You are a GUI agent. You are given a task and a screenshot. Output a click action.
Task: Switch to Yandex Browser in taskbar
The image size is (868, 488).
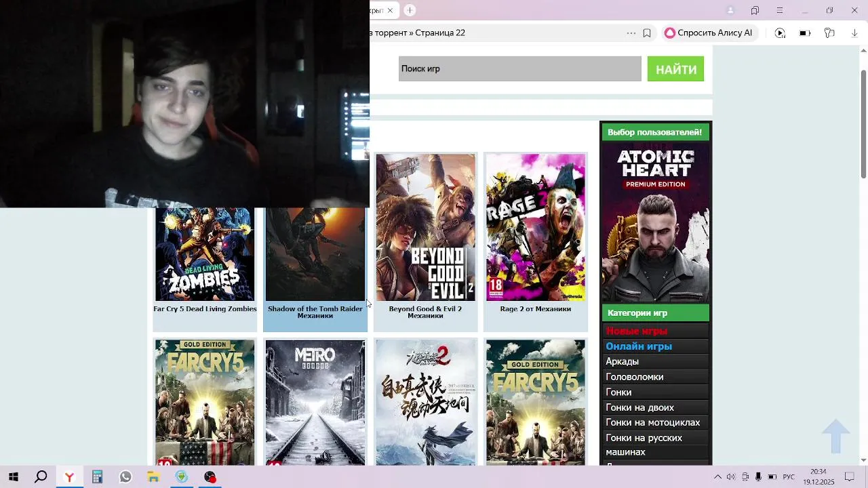(69, 477)
